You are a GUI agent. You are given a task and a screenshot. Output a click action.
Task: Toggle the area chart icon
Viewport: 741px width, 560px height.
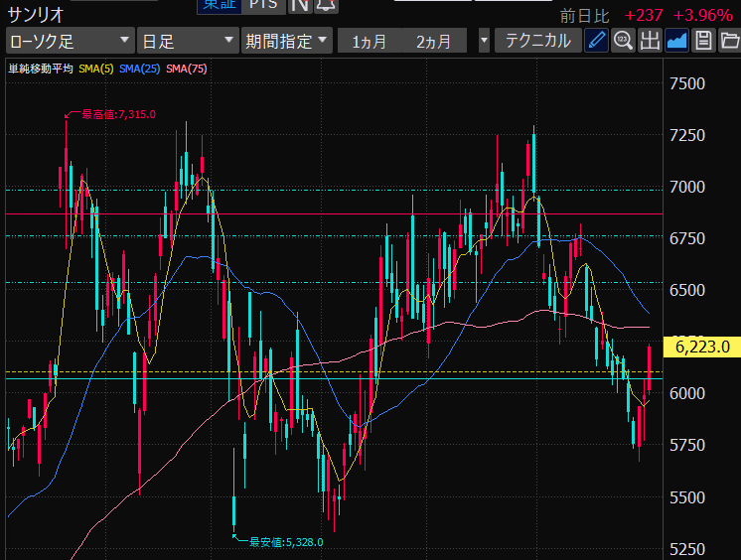click(676, 41)
